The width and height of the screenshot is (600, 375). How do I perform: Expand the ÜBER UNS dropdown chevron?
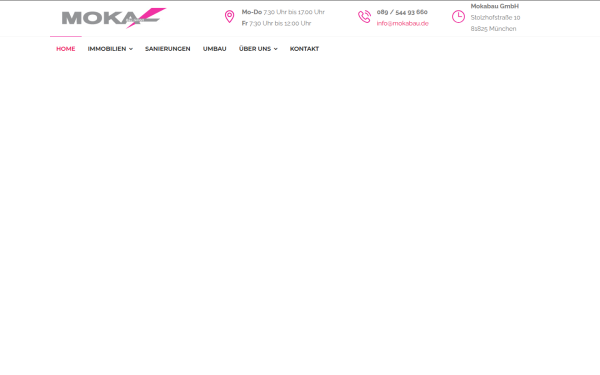pos(276,49)
